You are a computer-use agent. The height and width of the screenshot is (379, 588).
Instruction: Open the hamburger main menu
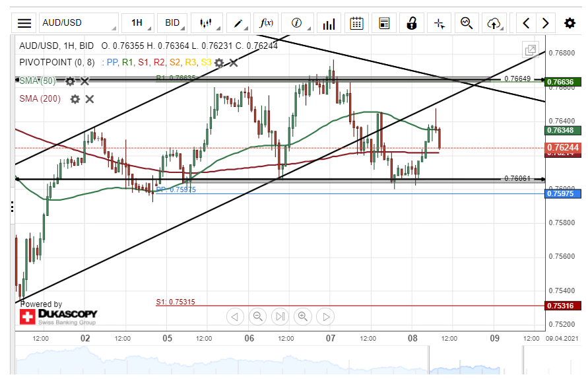[24, 23]
